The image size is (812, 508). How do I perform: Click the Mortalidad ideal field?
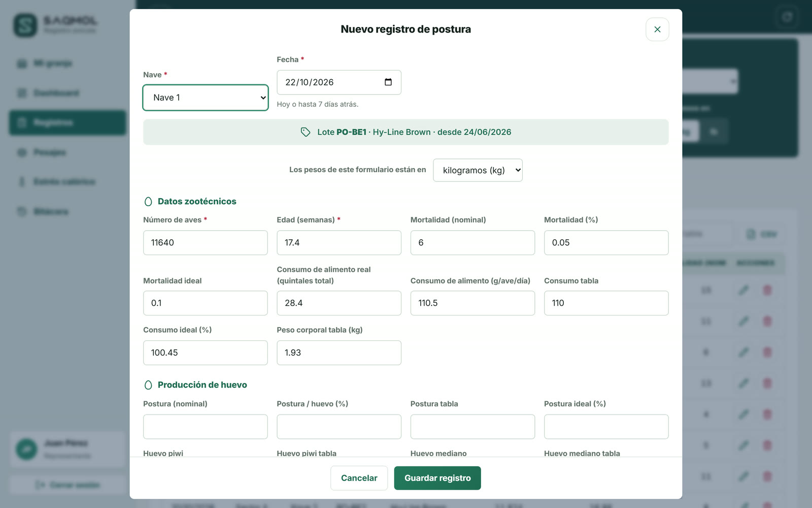[206, 303]
